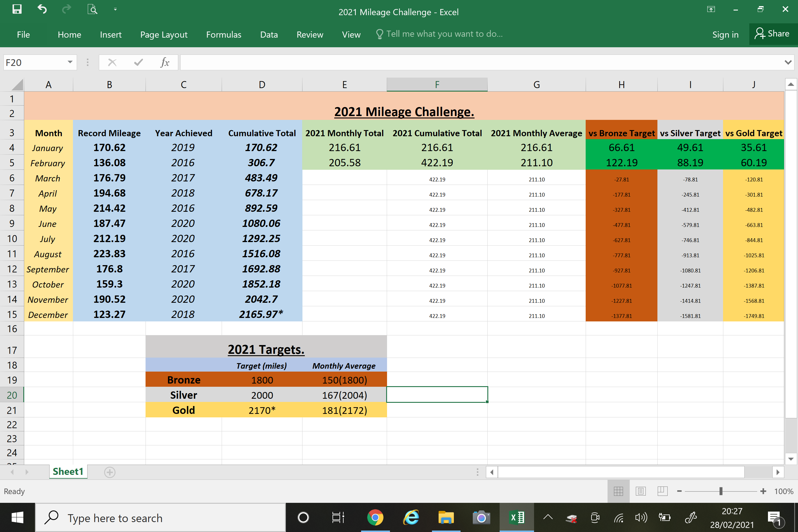798x532 pixels.
Task: Add a new sheet with plus icon
Action: pyautogui.click(x=110, y=472)
